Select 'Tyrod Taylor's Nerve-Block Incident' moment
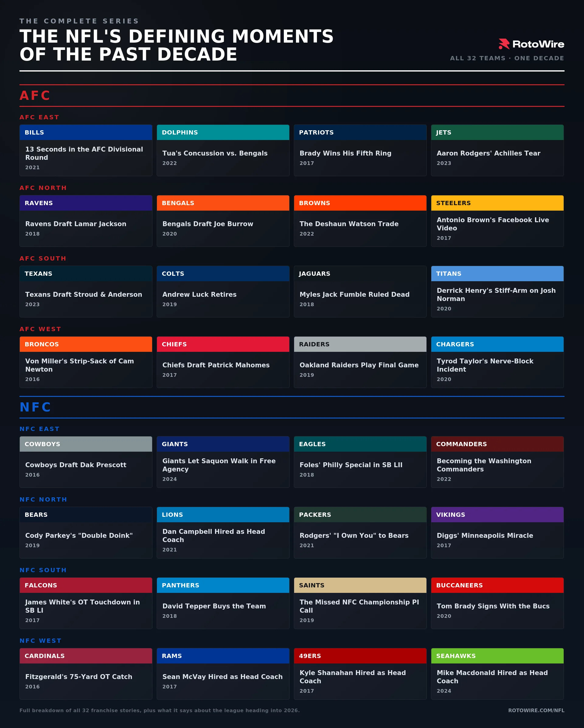This screenshot has width=584, height=728. click(x=485, y=365)
